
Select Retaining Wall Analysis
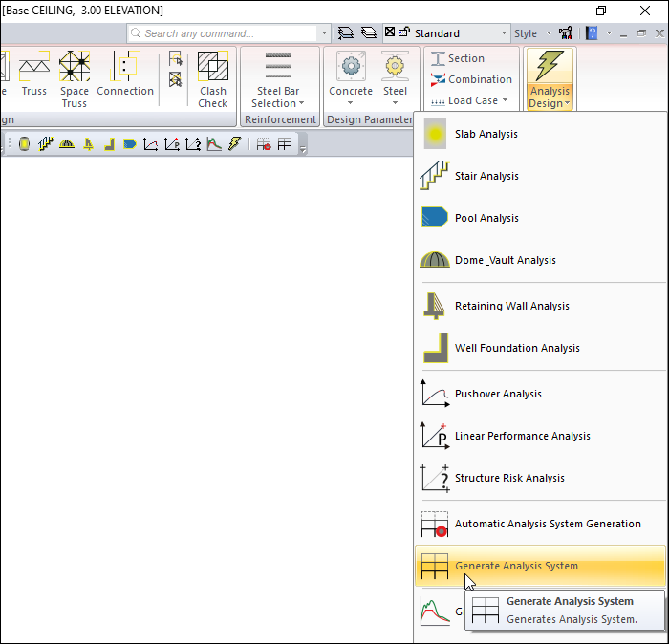point(511,306)
